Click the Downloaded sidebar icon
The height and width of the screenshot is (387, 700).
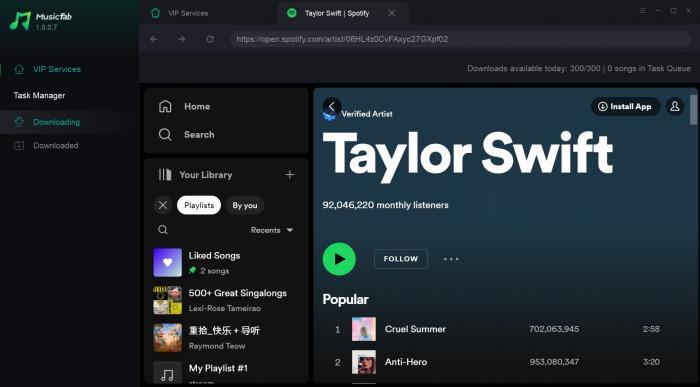(19, 146)
